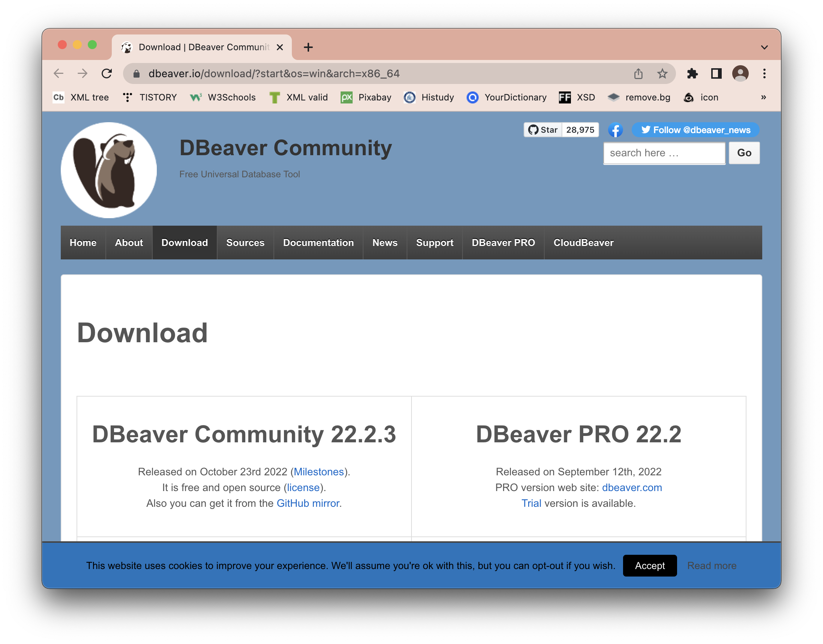Open the Chrome profile avatar
823x644 pixels.
tap(740, 73)
